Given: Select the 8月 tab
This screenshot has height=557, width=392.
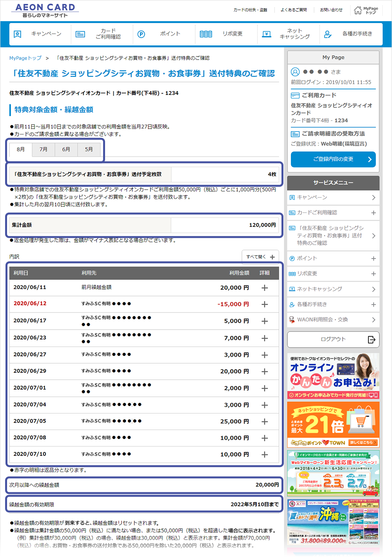Looking at the screenshot, I should pos(21,149).
